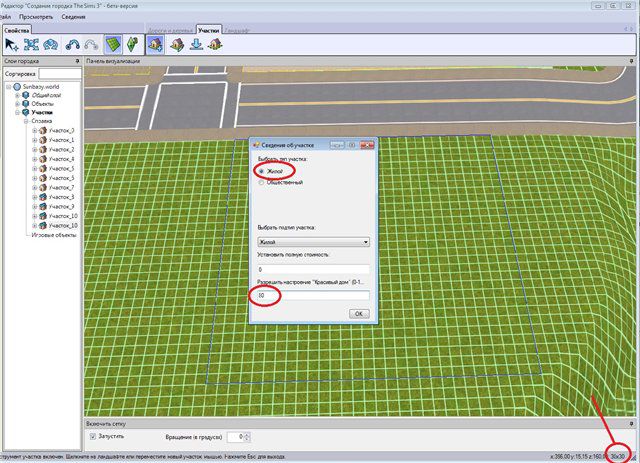Viewport: 640px width, 463px height.
Task: Click the full lot cost input field
Action: coord(313,269)
